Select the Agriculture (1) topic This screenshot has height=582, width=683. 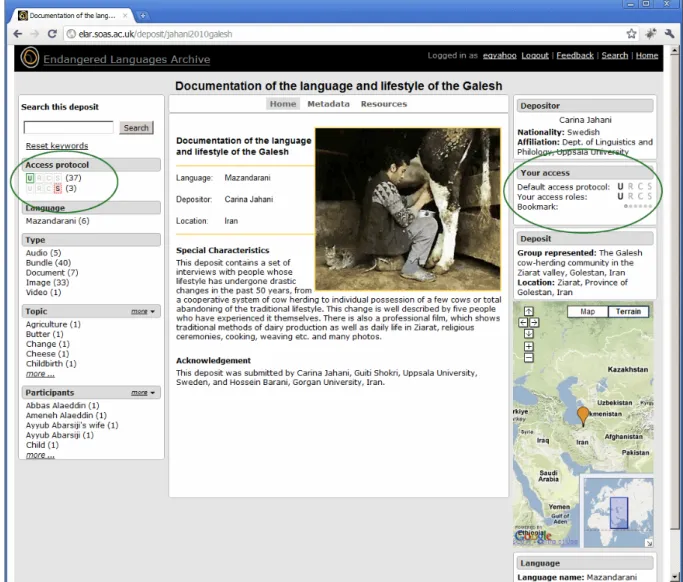coord(53,324)
